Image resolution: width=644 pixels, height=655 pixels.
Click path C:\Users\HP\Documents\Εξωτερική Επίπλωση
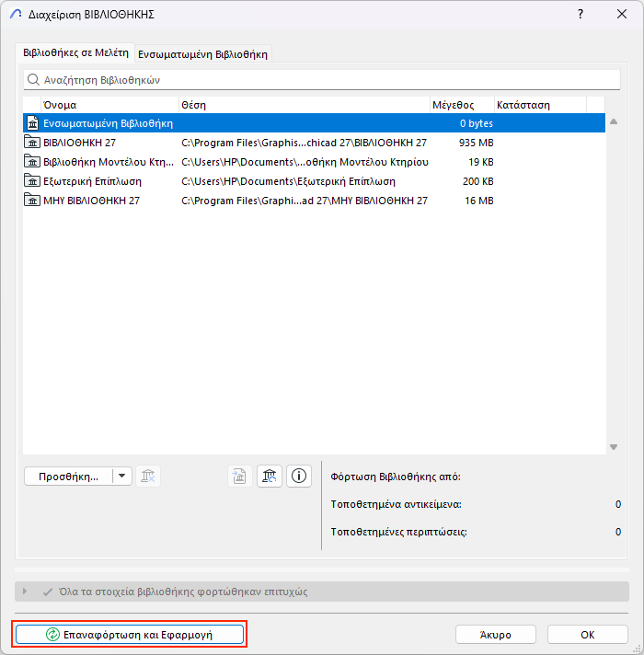pos(288,181)
